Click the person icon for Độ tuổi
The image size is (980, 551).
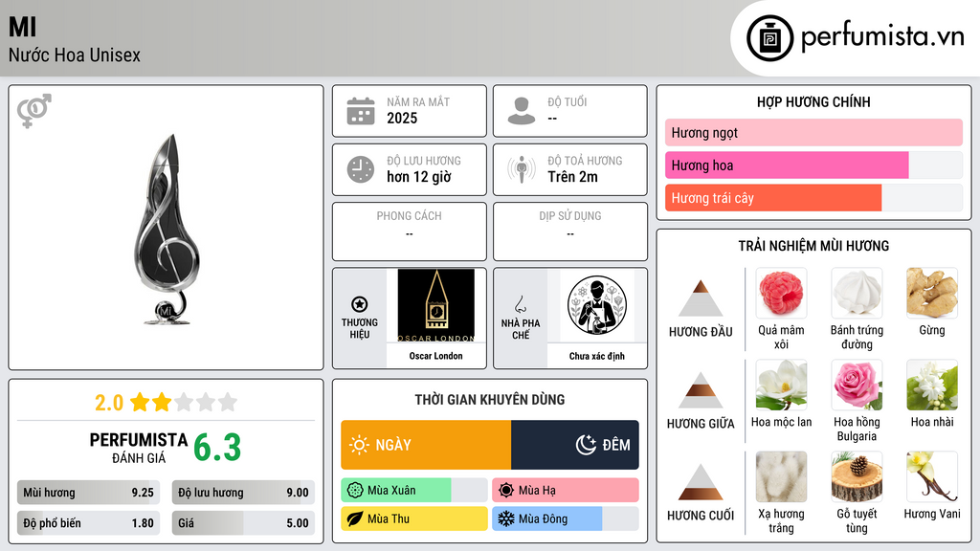(x=522, y=111)
